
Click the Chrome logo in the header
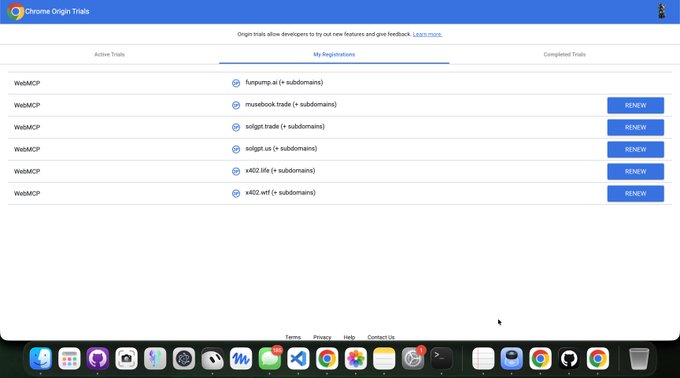point(16,12)
